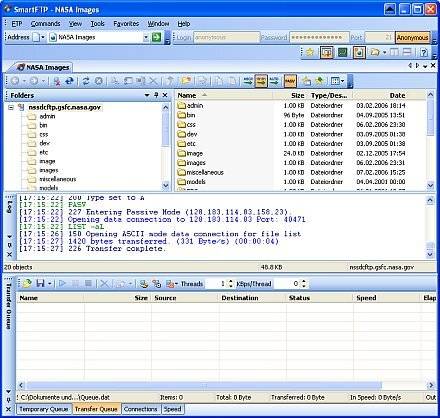Click the Delete X icon in browser toolbar
Screen dimensions: 440x418
pyautogui.click(x=153, y=81)
